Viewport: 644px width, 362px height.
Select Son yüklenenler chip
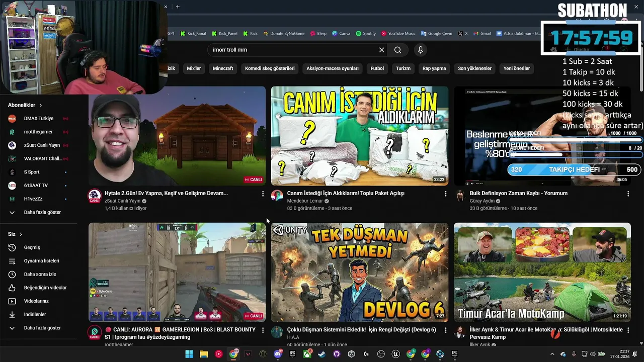point(474,68)
